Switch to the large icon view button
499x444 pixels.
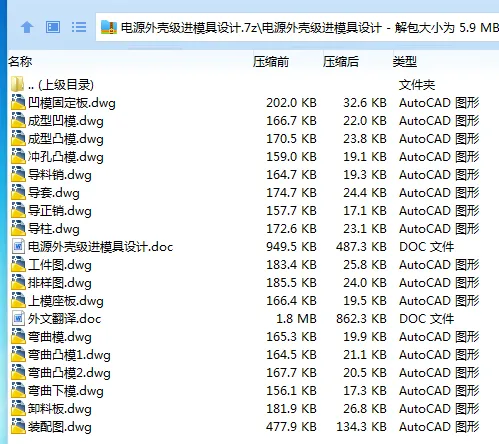(x=53, y=27)
